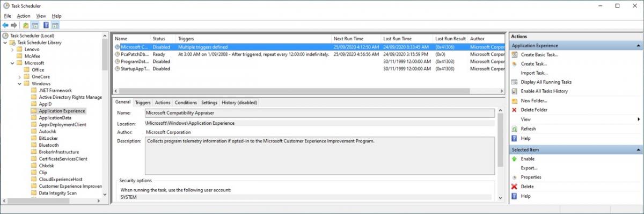Click the Create Task icon in Actions

point(515,64)
